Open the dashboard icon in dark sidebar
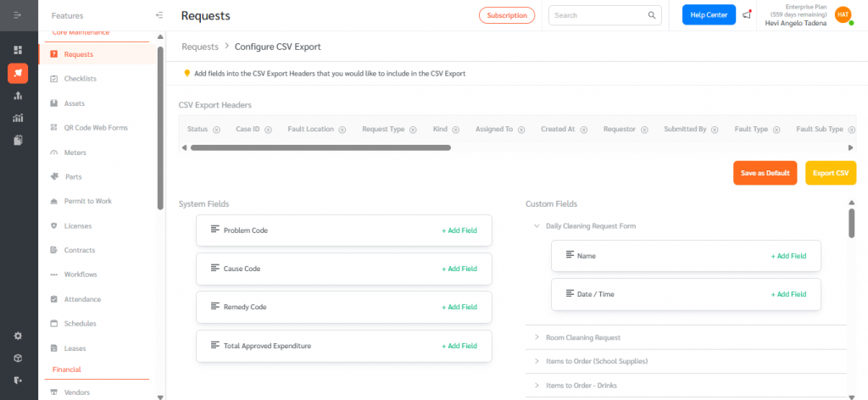Image resolution: width=868 pixels, height=400 pixels. (18, 50)
